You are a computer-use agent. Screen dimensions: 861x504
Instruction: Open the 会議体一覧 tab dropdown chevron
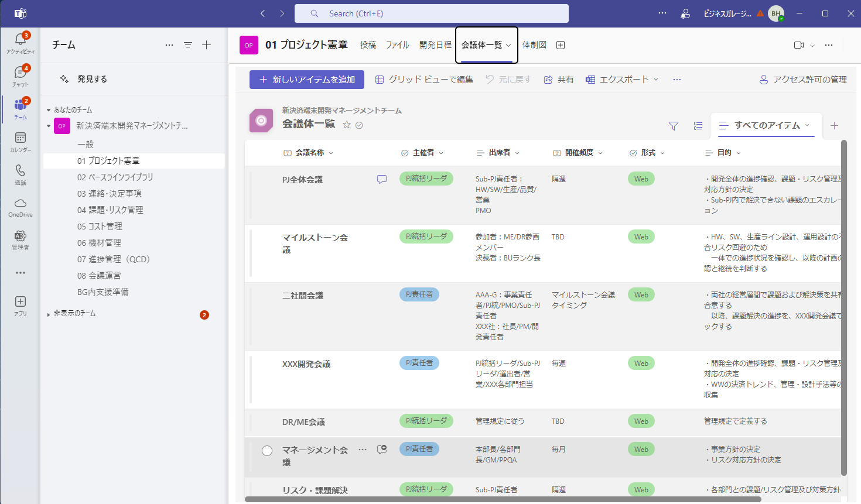coord(508,46)
